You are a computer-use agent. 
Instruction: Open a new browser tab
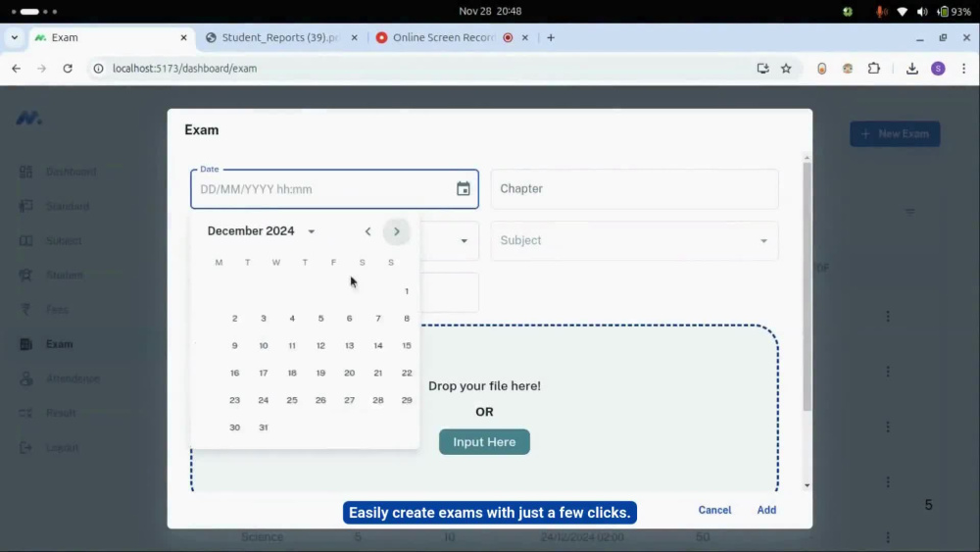pos(551,37)
